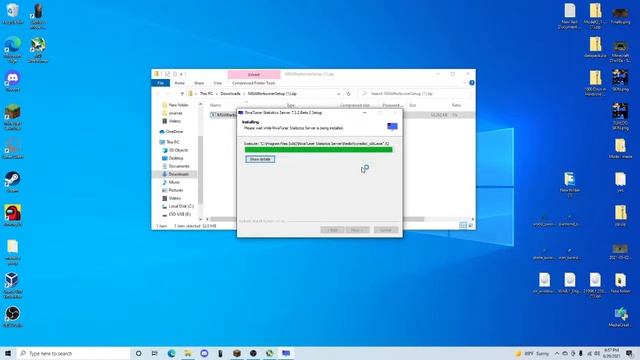Select the Extract contextual tab

(x=254, y=74)
